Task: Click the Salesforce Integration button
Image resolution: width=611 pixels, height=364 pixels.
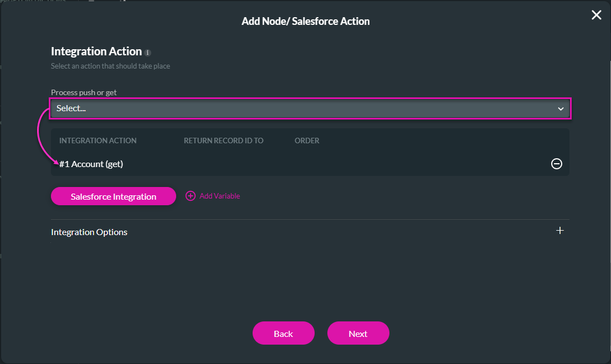Action: (114, 196)
